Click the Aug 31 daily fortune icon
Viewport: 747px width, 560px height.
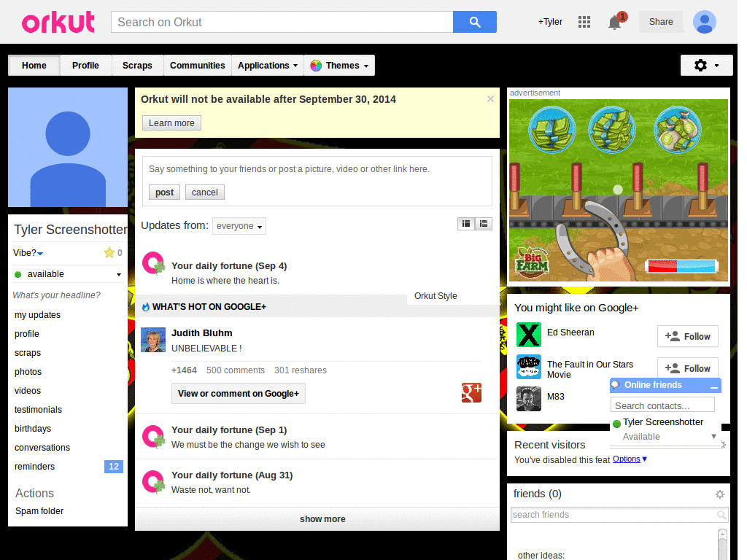tap(153, 482)
